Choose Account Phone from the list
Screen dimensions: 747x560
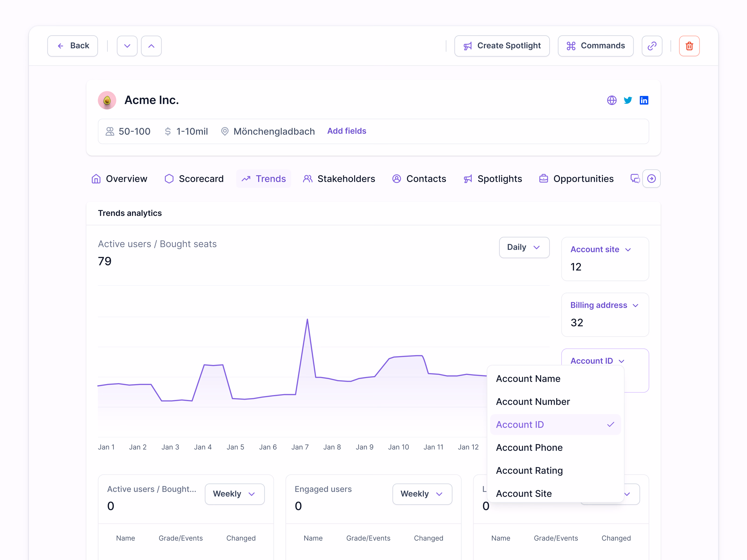[556, 448]
